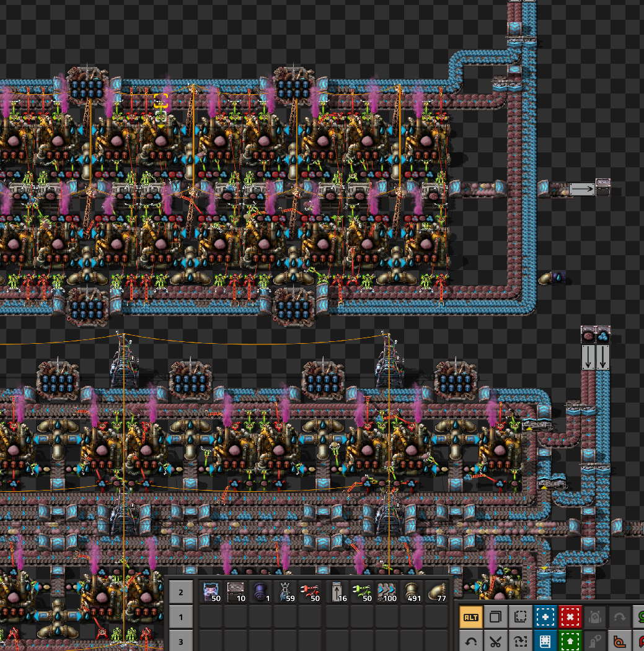644x651 pixels.
Task: Select the loader slot with count 16
Action: tap(337, 592)
